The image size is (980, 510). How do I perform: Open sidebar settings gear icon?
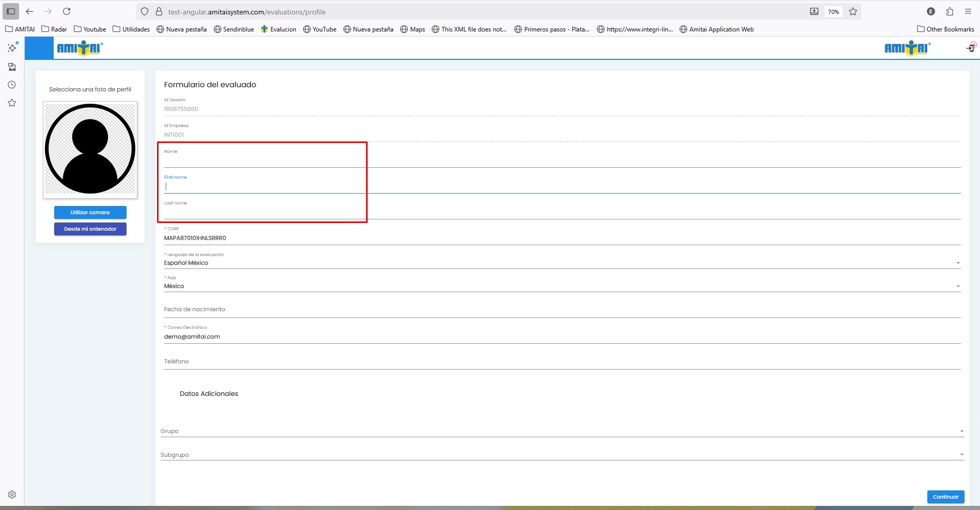[12, 495]
